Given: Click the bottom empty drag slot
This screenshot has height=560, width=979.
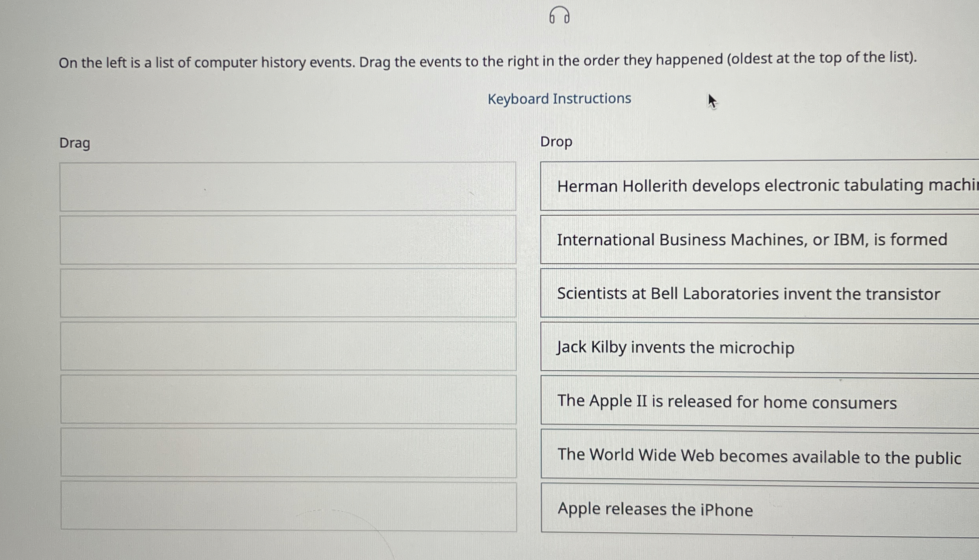Looking at the screenshot, I should pyautogui.click(x=288, y=506).
